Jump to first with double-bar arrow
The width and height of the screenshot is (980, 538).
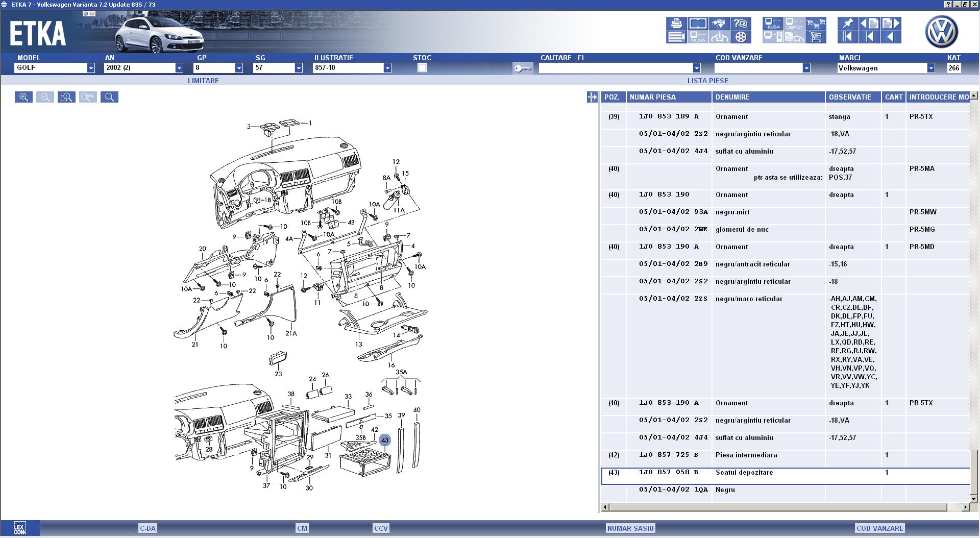[x=848, y=37]
